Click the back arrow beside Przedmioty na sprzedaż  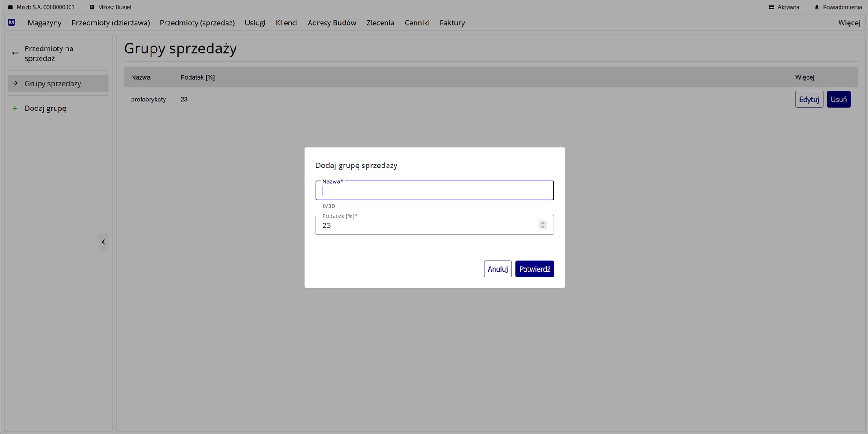pos(15,53)
